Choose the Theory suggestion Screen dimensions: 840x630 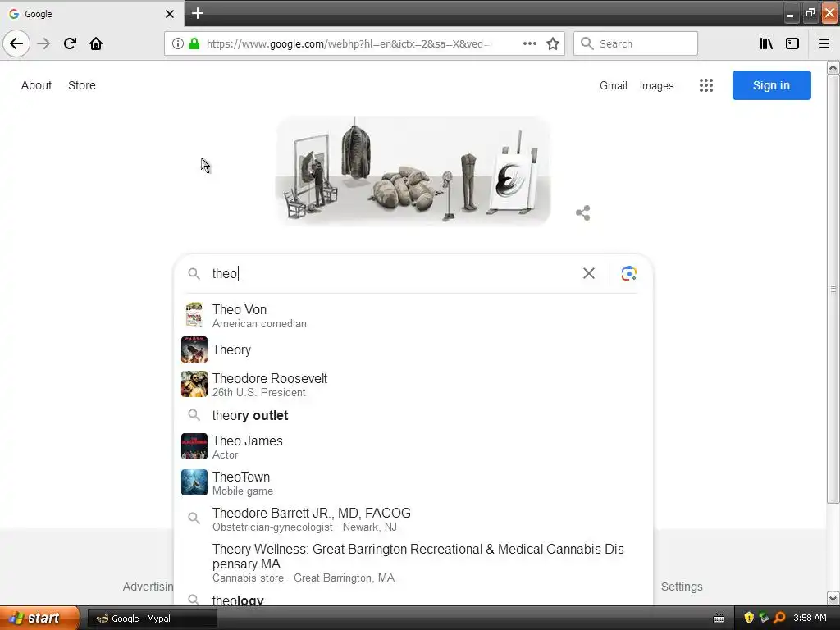[x=413, y=349]
